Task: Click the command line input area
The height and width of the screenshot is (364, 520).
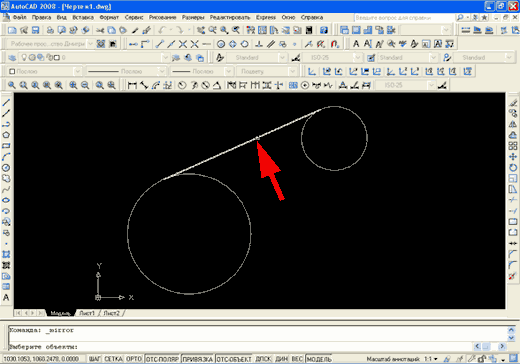Action: (240, 347)
